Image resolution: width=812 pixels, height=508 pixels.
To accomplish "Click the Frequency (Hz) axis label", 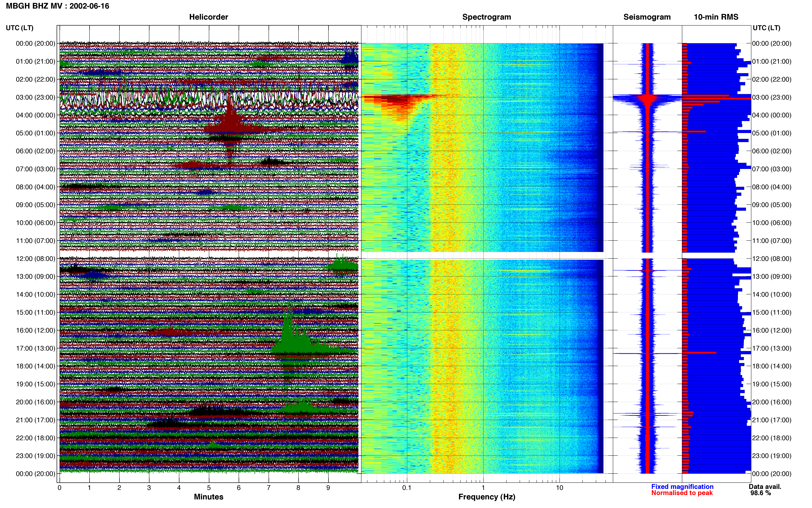I will [487, 497].
